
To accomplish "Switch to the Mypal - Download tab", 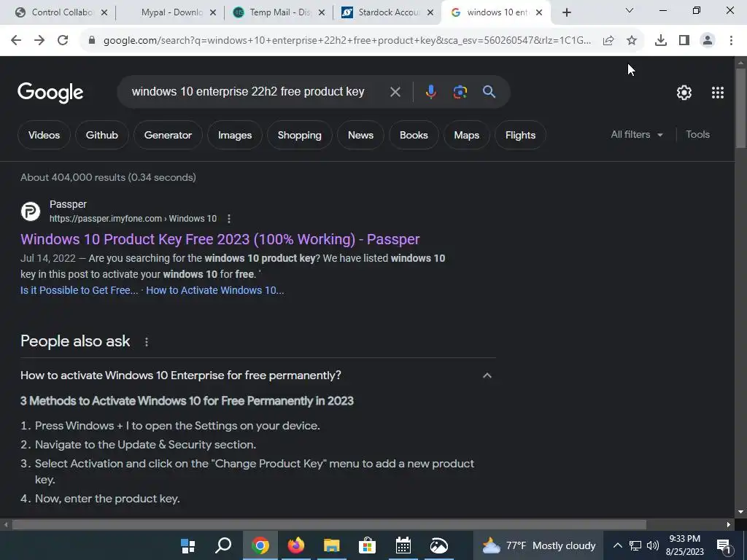I will point(171,12).
